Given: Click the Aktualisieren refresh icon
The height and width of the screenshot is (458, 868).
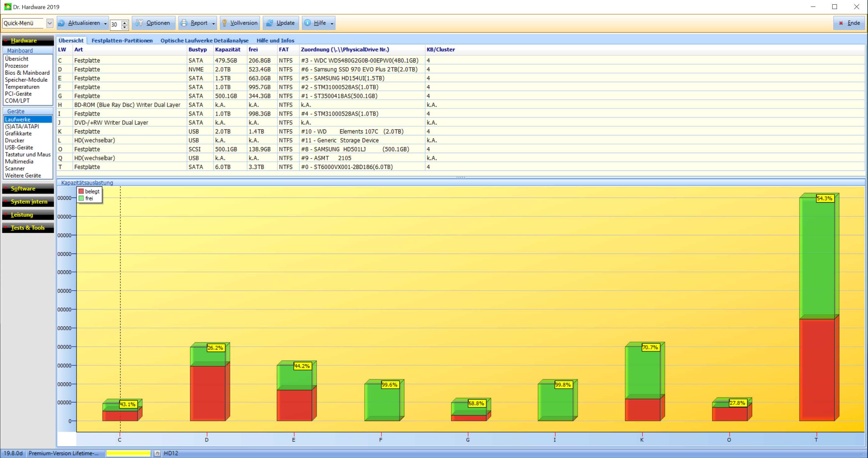Looking at the screenshot, I should pyautogui.click(x=62, y=23).
